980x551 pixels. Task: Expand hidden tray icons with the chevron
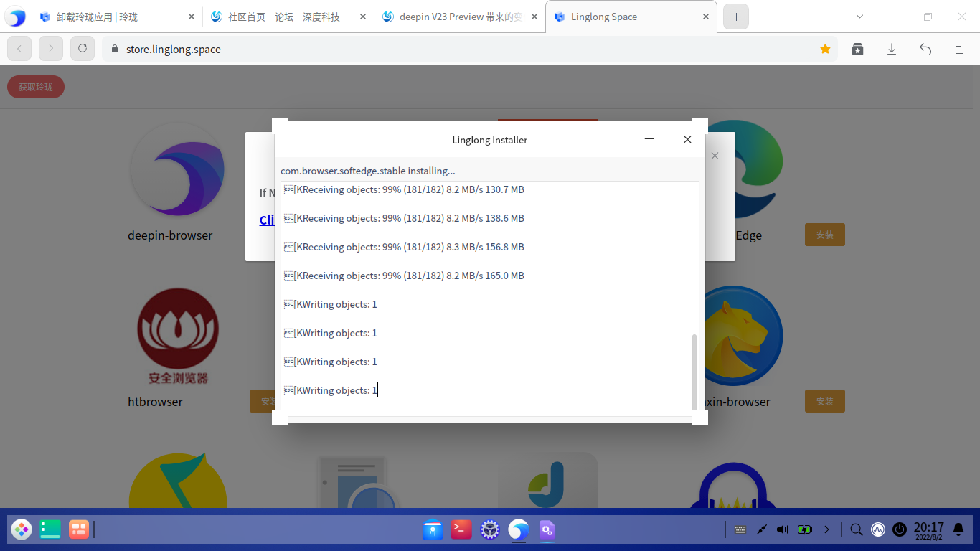pyautogui.click(x=826, y=529)
